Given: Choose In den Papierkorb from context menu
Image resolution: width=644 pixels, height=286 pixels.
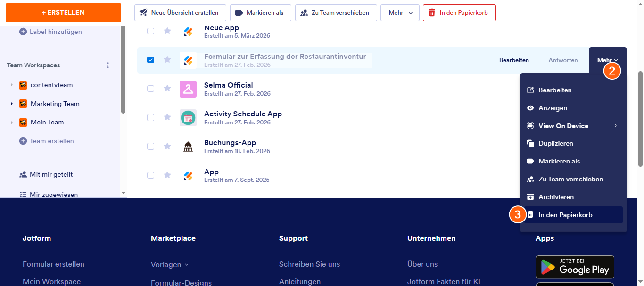Looking at the screenshot, I should [573, 215].
